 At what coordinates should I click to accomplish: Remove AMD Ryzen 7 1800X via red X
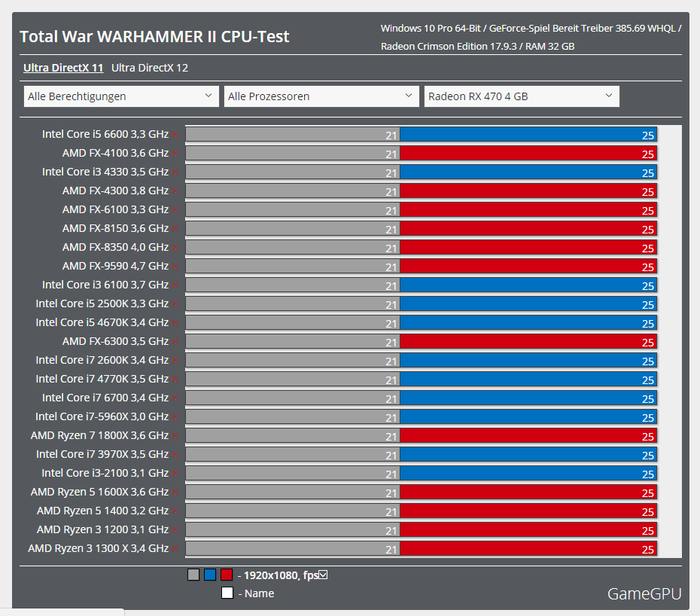click(x=175, y=435)
